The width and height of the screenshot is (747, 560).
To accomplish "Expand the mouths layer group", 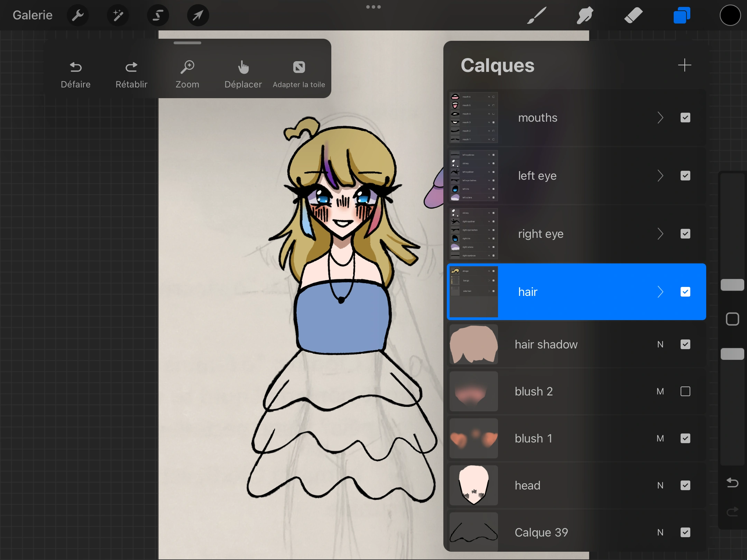I will click(x=661, y=118).
